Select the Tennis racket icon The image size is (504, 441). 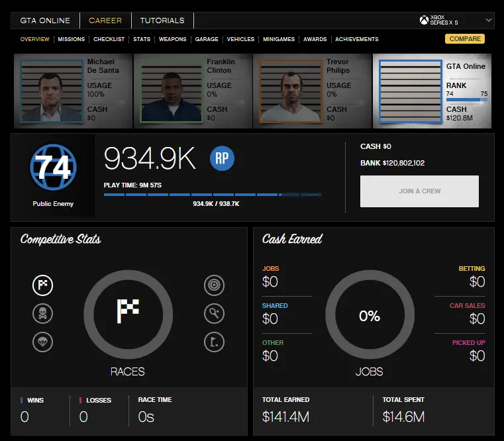point(214,314)
